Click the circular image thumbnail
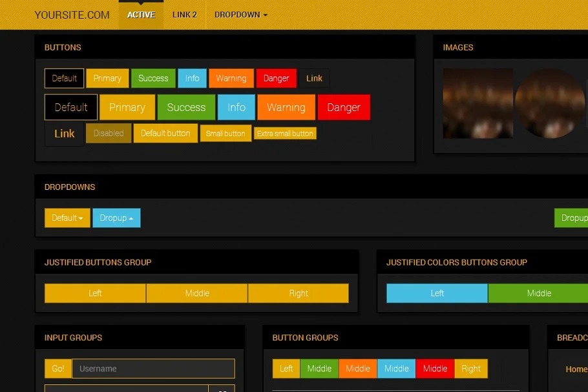 [x=550, y=103]
